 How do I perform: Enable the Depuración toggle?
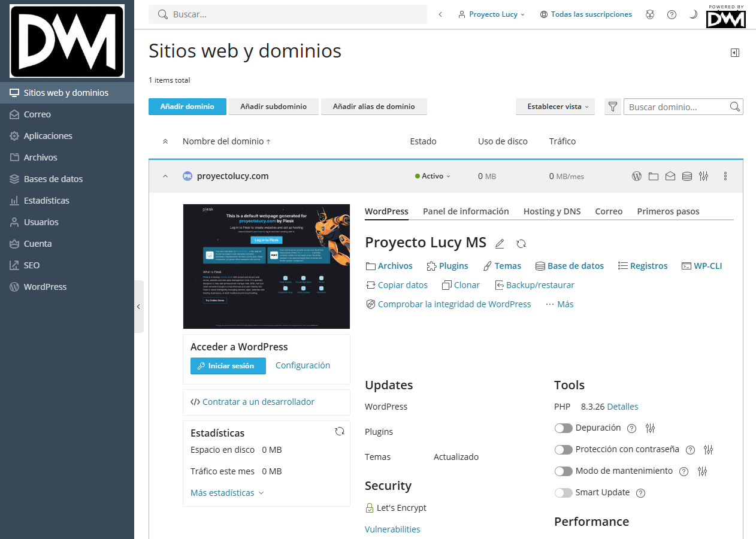563,428
